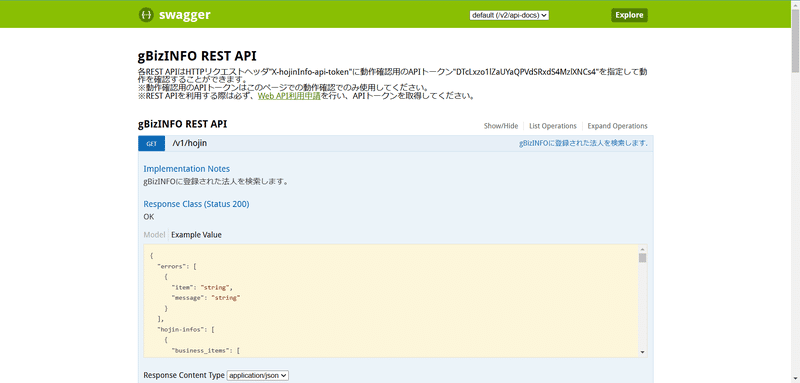800x383 pixels.
Task: Click the gBizINFO REST API page title
Action: click(197, 56)
